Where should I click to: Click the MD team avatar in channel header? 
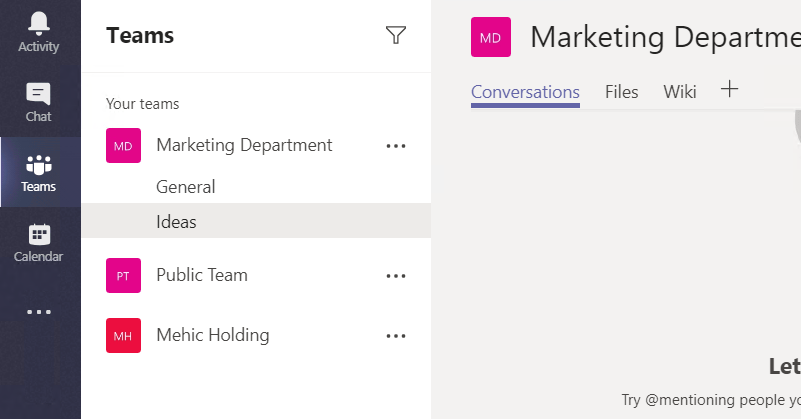point(491,37)
